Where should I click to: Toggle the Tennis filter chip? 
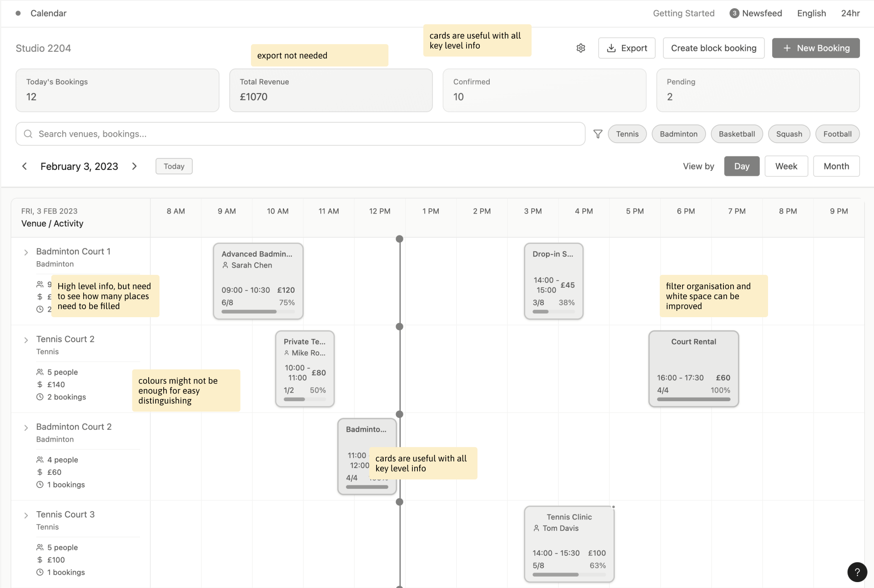(x=627, y=134)
